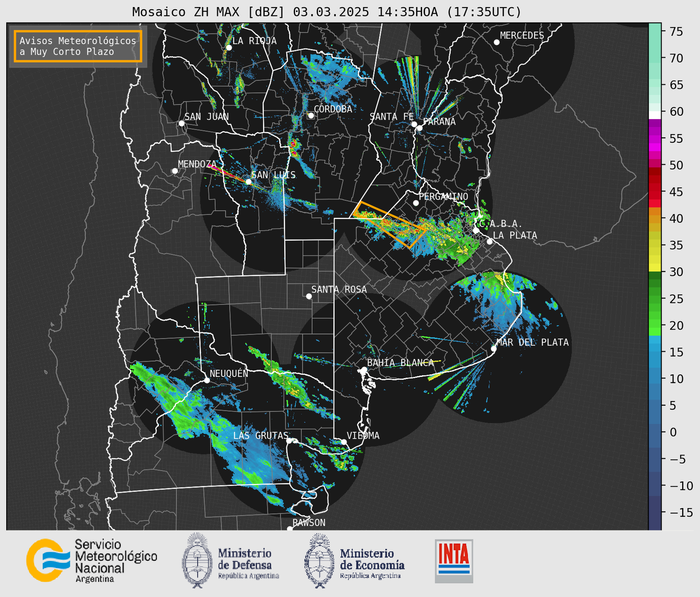This screenshot has height=597, width=700.
Task: Click the VIEDMA city label
Action: click(x=363, y=436)
